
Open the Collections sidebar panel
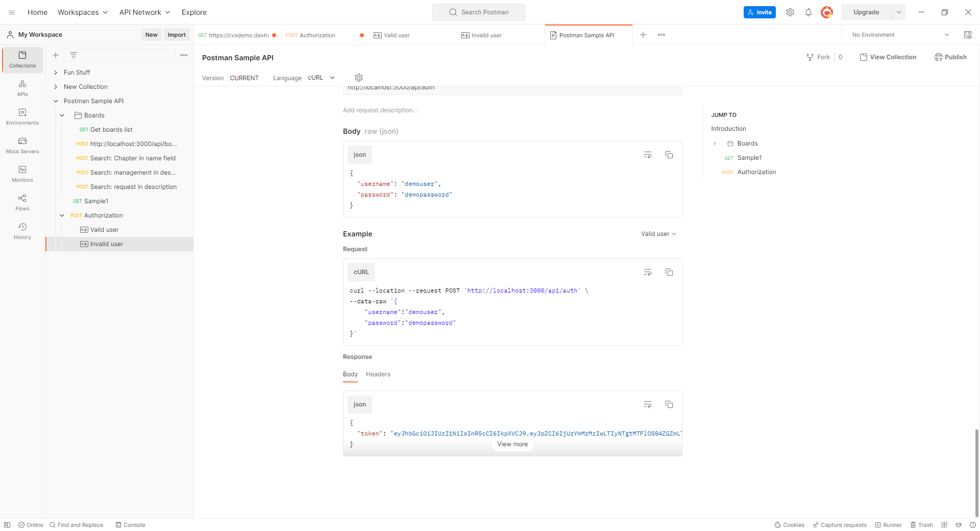coord(22,60)
